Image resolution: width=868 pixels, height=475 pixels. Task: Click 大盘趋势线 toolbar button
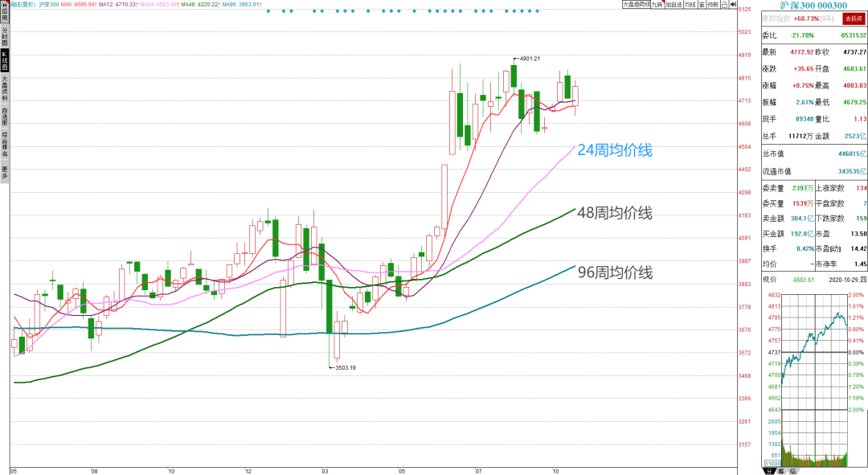[636, 5]
